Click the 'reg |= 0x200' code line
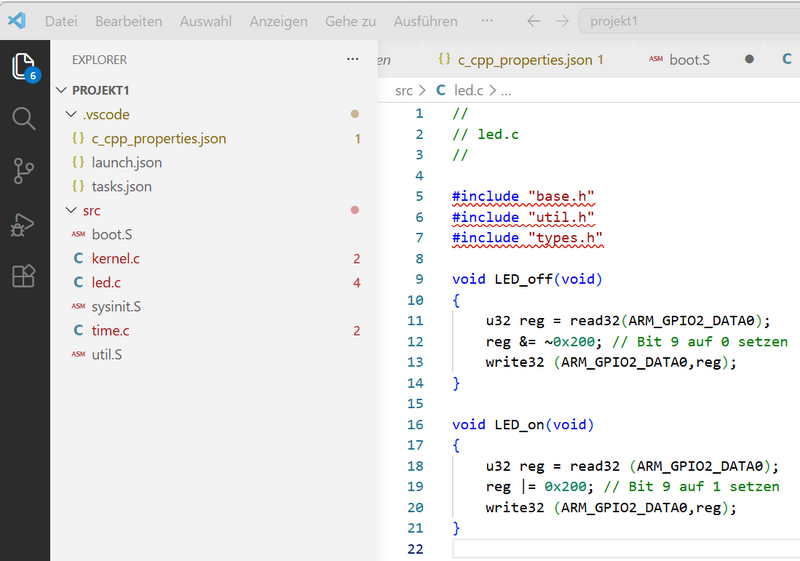This screenshot has height=561, width=800. click(x=632, y=487)
